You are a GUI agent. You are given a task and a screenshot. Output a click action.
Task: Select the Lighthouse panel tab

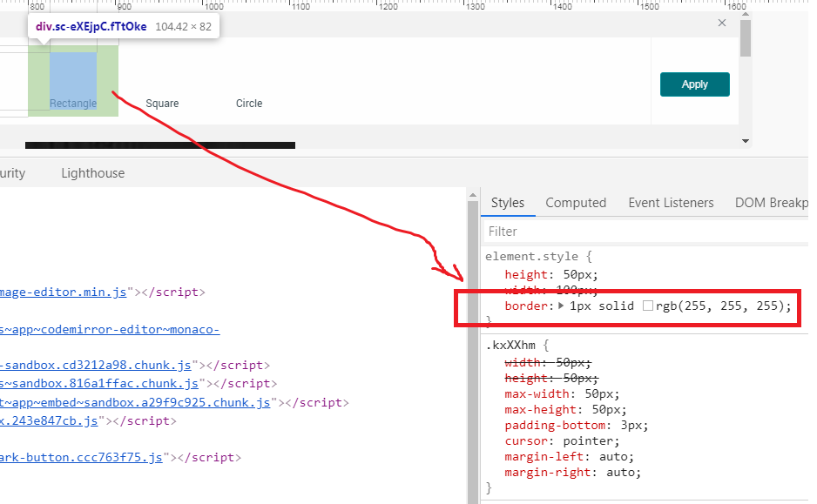tap(92, 172)
